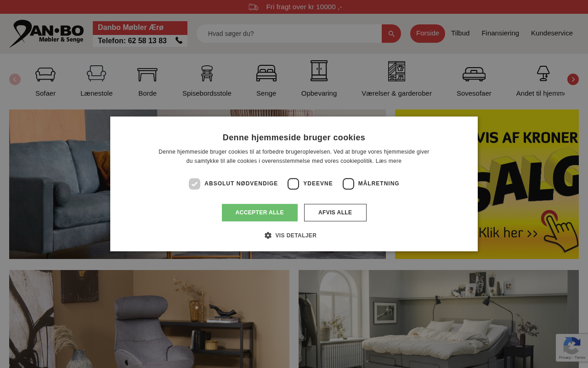Viewport: 588px width, 368px height.
Task: Open the Borde table icon
Action: pyautogui.click(x=147, y=75)
